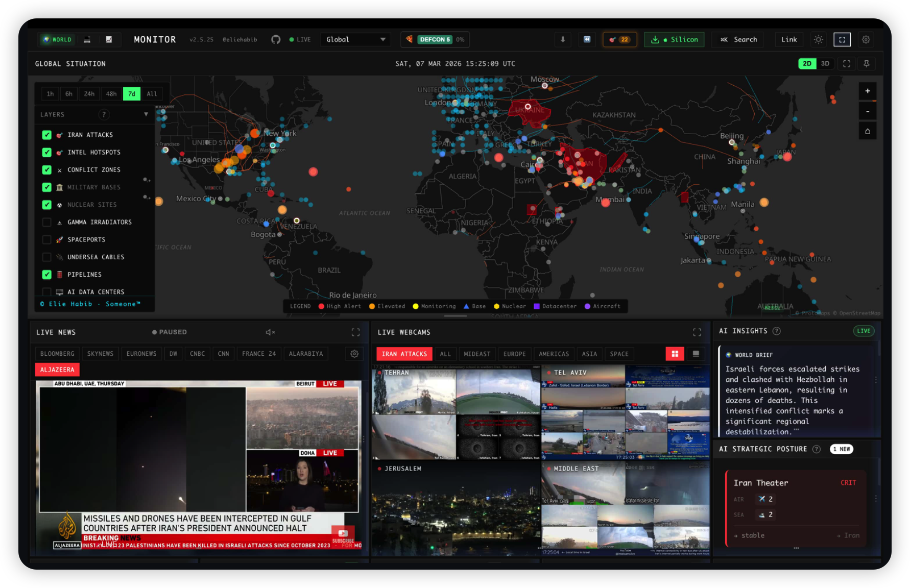Open the Global region dropdown
910x588 pixels.
click(x=355, y=39)
